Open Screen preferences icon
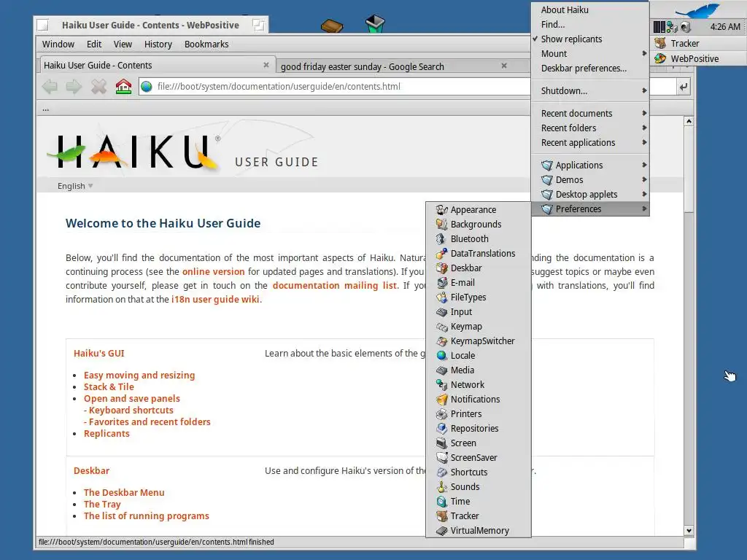The width and height of the screenshot is (747, 560). click(442, 443)
